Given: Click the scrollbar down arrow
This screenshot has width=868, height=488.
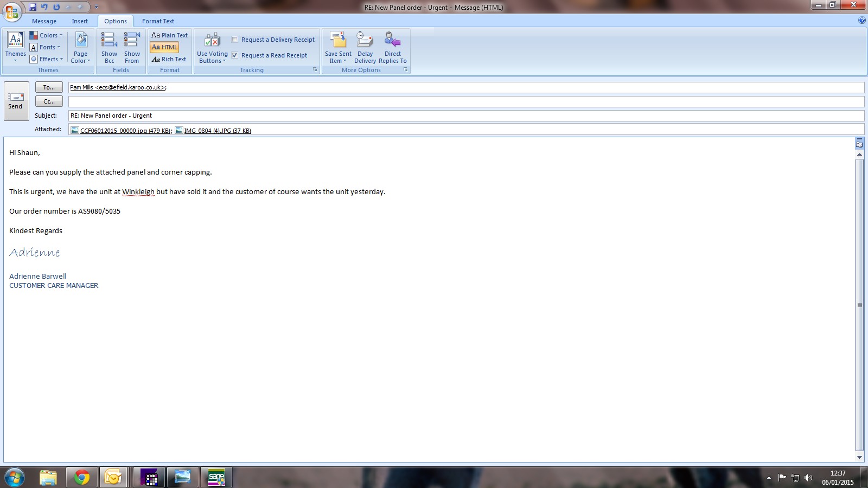Looking at the screenshot, I should (859, 457).
